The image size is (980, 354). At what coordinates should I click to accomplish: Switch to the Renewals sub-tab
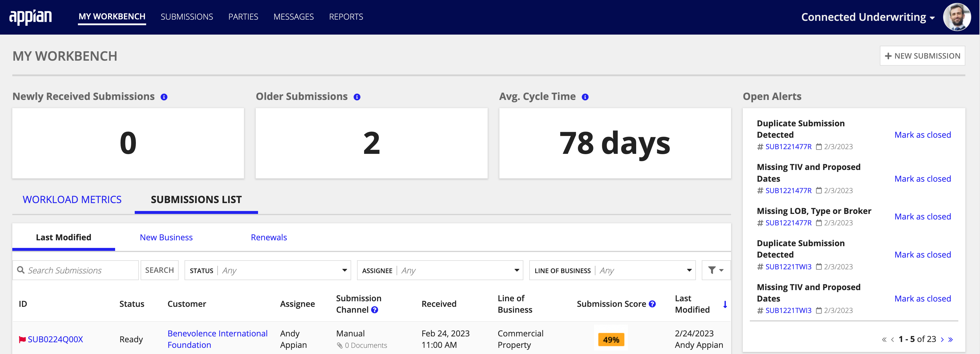(269, 238)
